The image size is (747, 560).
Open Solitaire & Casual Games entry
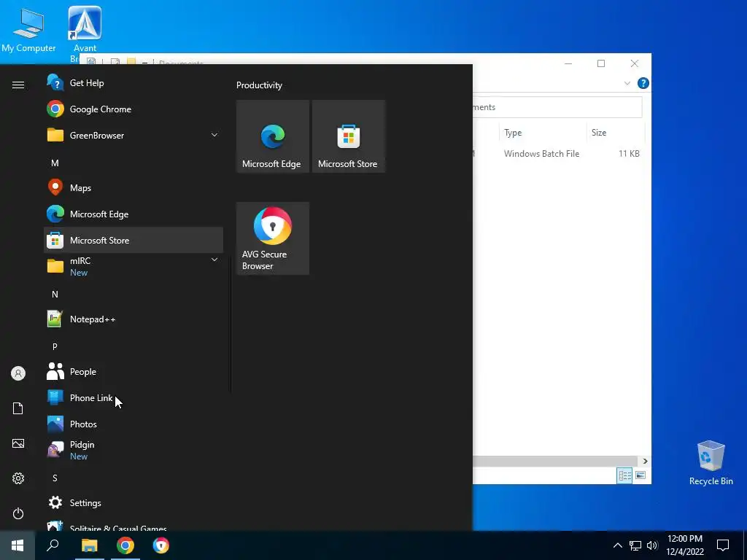coord(133,525)
